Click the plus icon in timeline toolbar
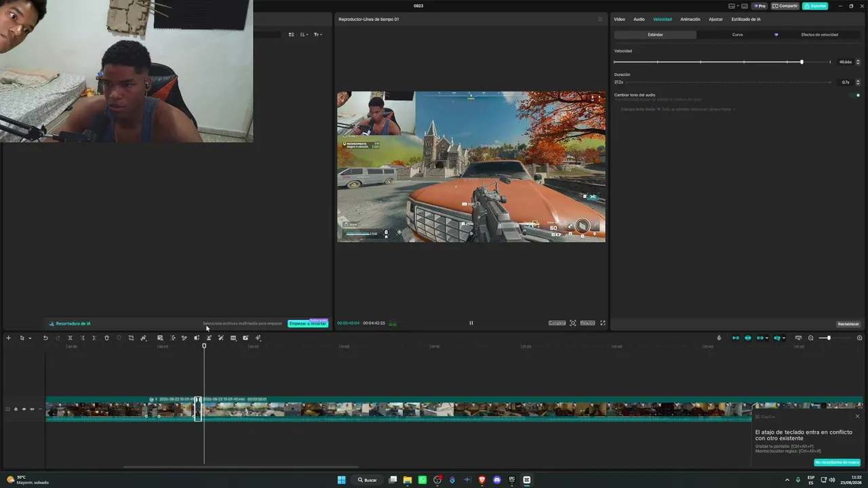This screenshot has width=868, height=488. coord(8,338)
